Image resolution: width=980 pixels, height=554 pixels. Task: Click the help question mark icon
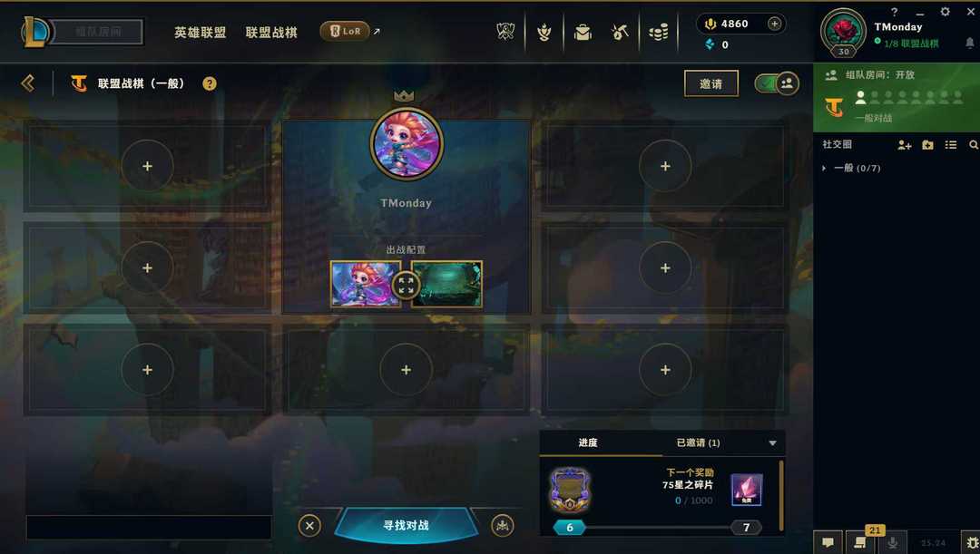210,83
